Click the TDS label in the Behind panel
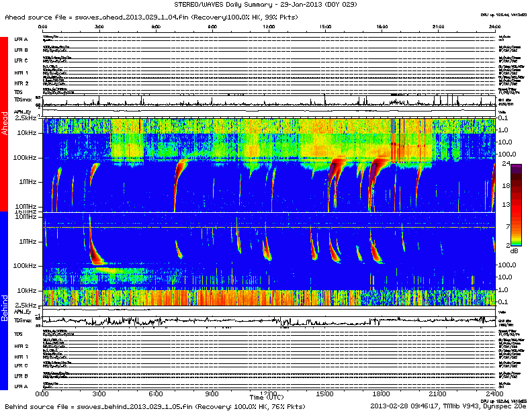This screenshot has width=532, height=411. [19, 334]
